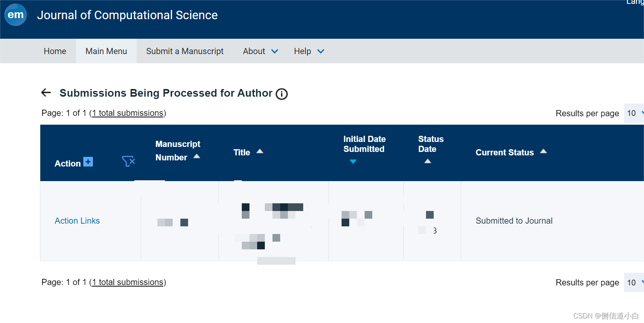
Task: Sort by Current Status arrow
Action: coord(543,151)
